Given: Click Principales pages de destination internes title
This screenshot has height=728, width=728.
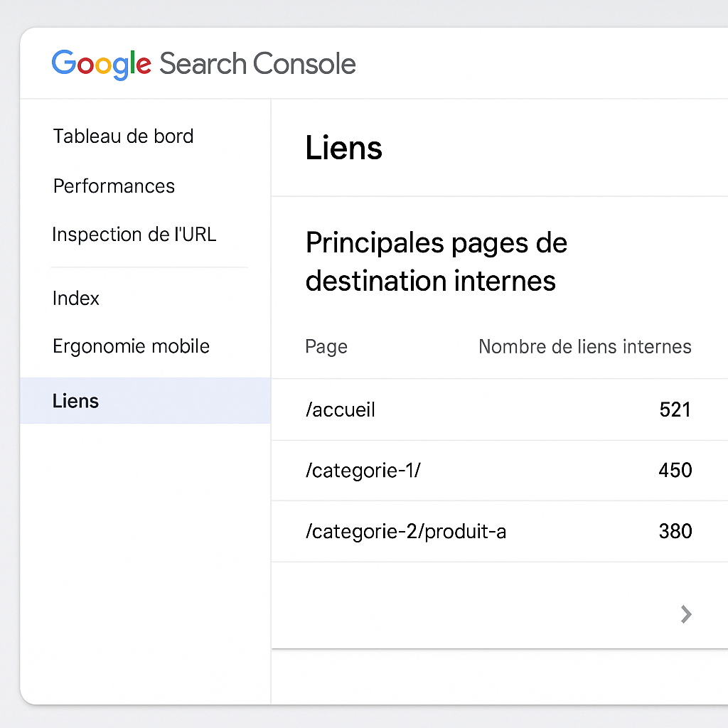Looking at the screenshot, I should (437, 262).
